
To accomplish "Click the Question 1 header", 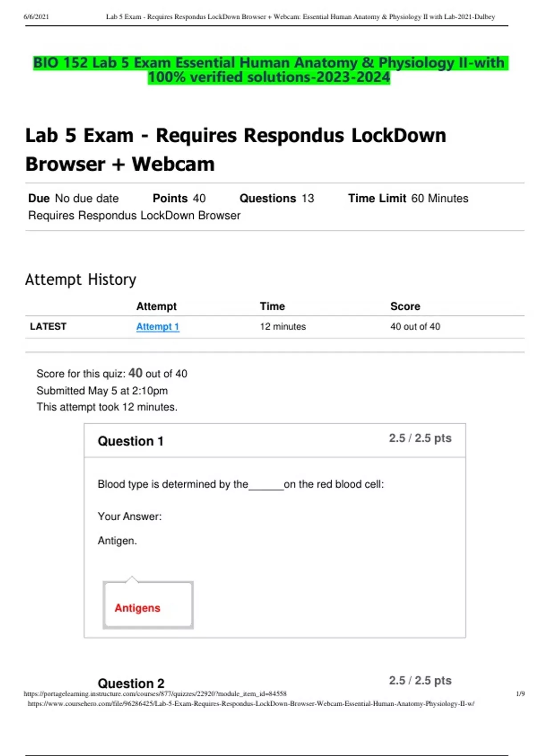I will pos(130,441).
